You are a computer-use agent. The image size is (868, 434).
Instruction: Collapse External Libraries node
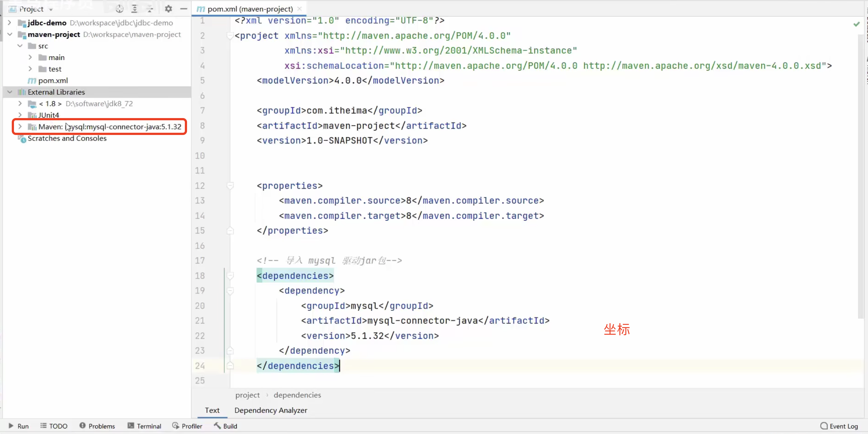tap(10, 92)
